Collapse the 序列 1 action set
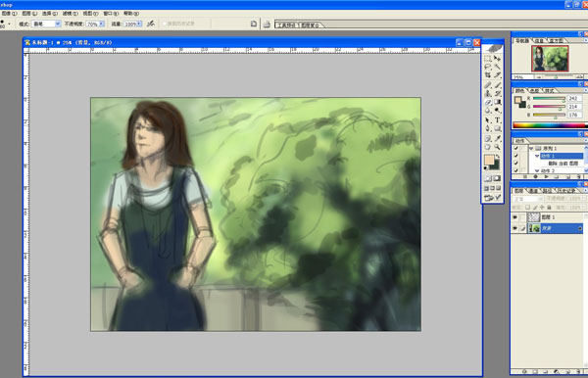Image resolution: width=588 pixels, height=378 pixels. coord(531,148)
